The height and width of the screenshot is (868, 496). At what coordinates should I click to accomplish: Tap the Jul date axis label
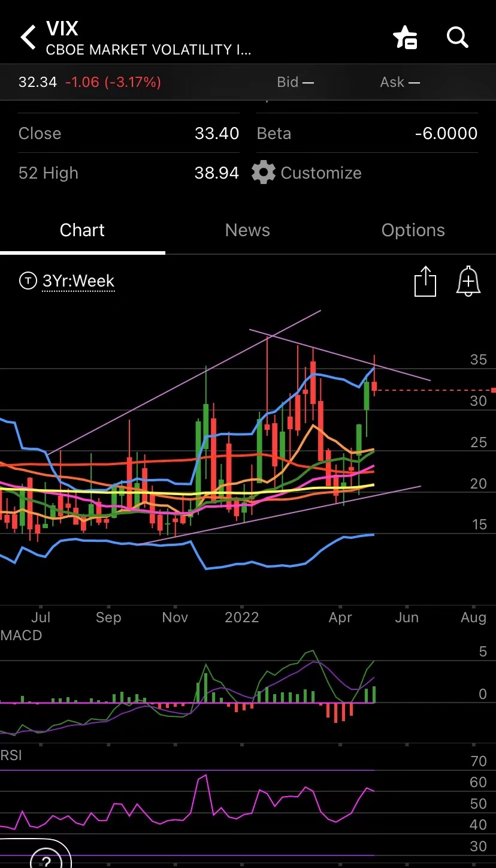pyautogui.click(x=41, y=617)
